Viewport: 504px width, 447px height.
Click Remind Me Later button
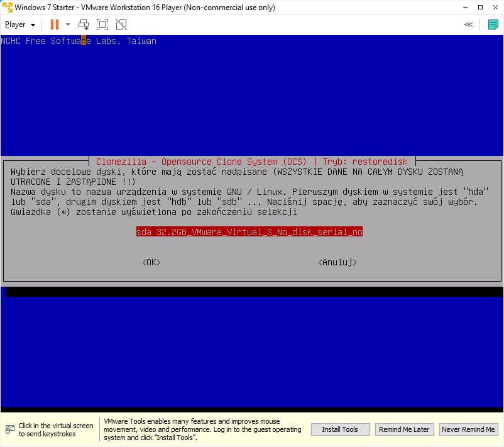[403, 429]
